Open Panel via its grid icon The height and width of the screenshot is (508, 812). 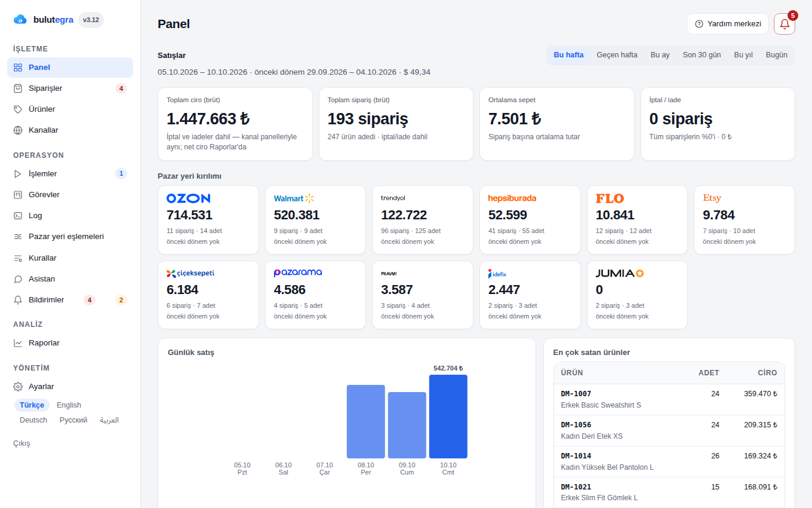(18, 68)
